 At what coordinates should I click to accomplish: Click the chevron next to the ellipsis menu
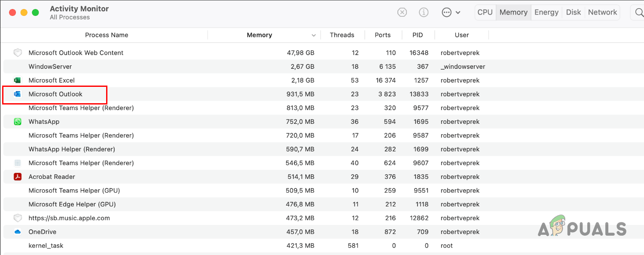tap(458, 12)
